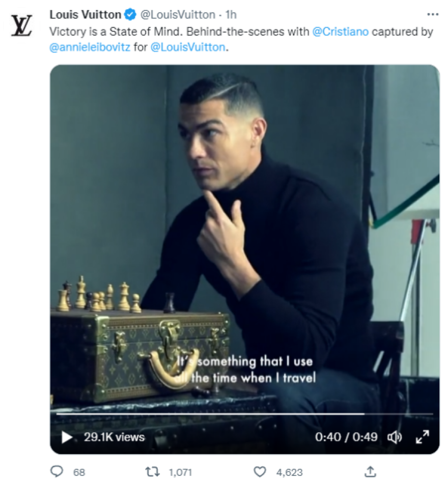The width and height of the screenshot is (448, 482).
Task: Play the video with the play button
Action: tap(67, 437)
